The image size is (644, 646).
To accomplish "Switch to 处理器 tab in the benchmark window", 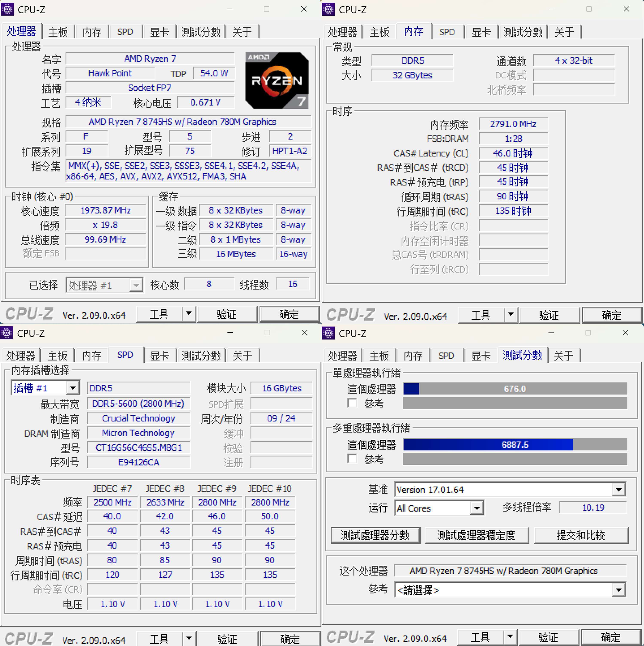I will tap(342, 355).
